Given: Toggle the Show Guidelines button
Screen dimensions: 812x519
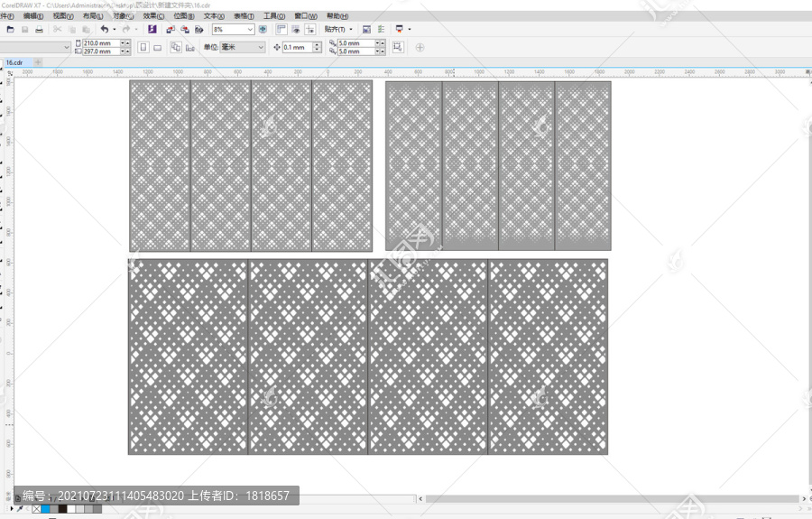Looking at the screenshot, I should [310, 30].
